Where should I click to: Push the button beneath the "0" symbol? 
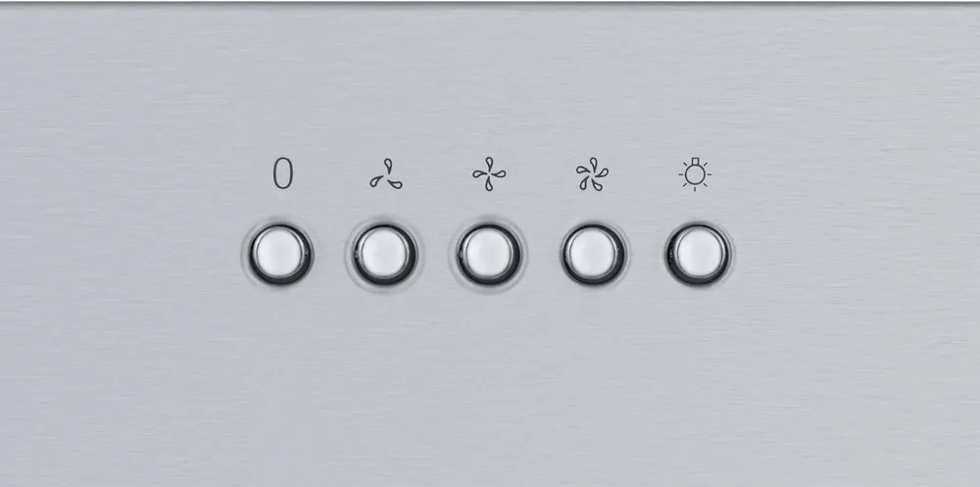tap(280, 255)
